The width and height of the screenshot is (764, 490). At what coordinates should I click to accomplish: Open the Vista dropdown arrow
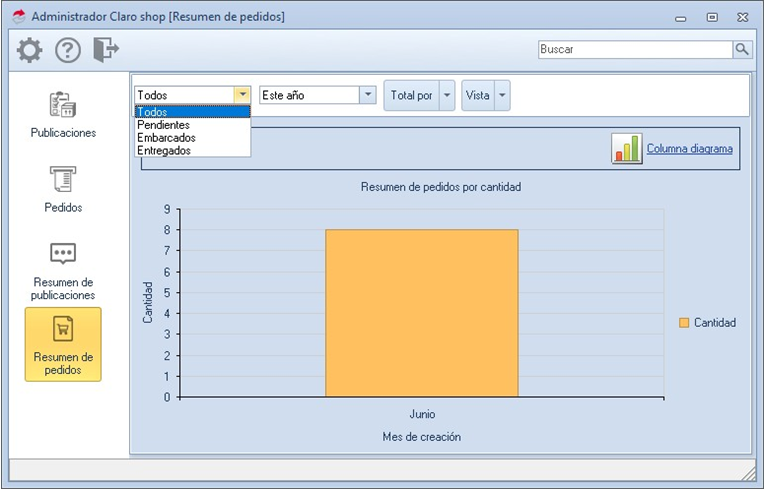point(502,95)
